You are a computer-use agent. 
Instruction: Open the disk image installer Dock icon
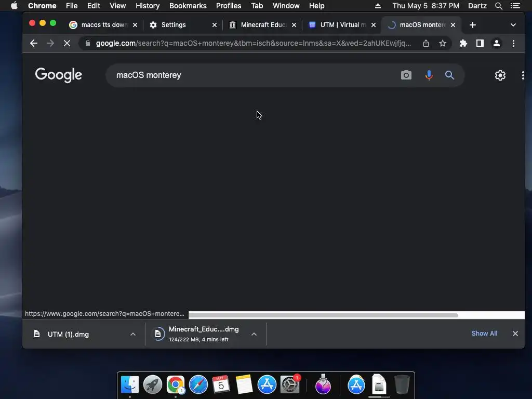(x=379, y=384)
